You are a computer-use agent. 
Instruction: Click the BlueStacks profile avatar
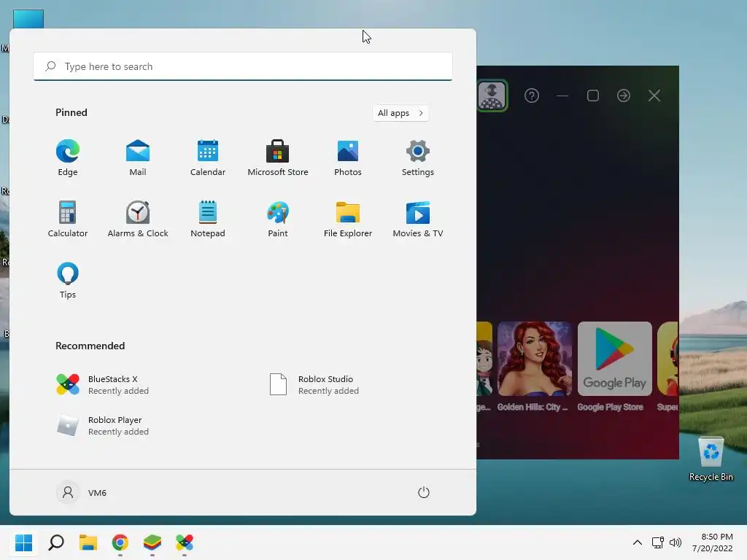[x=492, y=96]
